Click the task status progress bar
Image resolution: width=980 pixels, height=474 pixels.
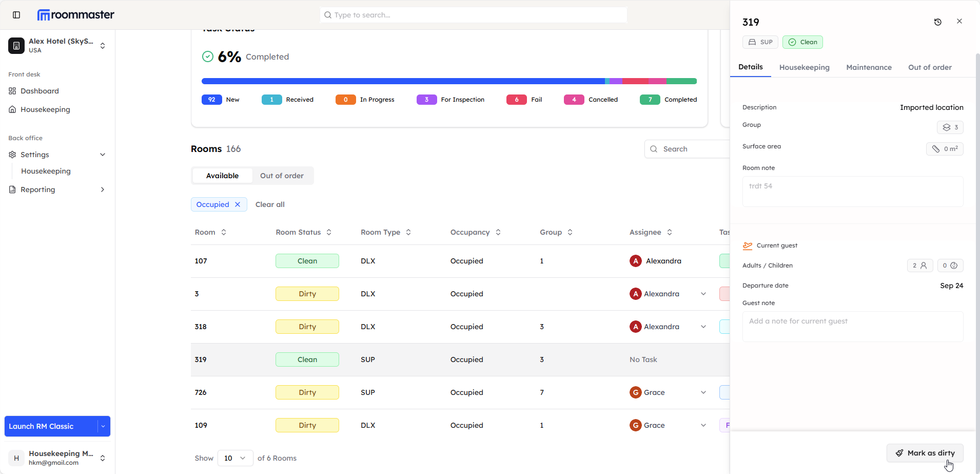point(449,81)
